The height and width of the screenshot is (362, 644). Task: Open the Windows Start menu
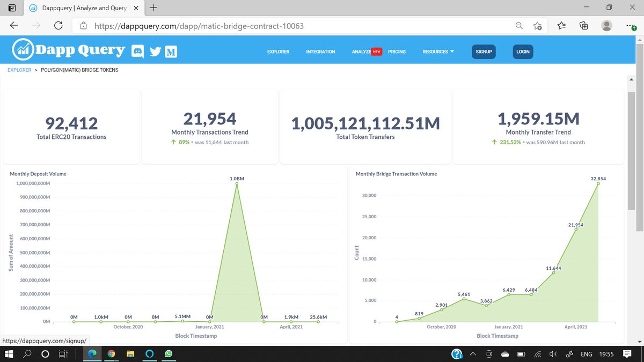coord(9,354)
